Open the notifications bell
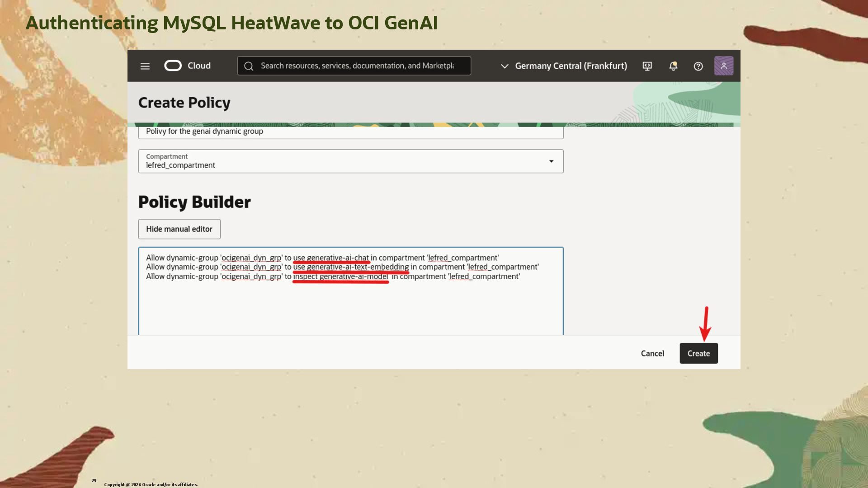868x488 pixels. click(673, 66)
